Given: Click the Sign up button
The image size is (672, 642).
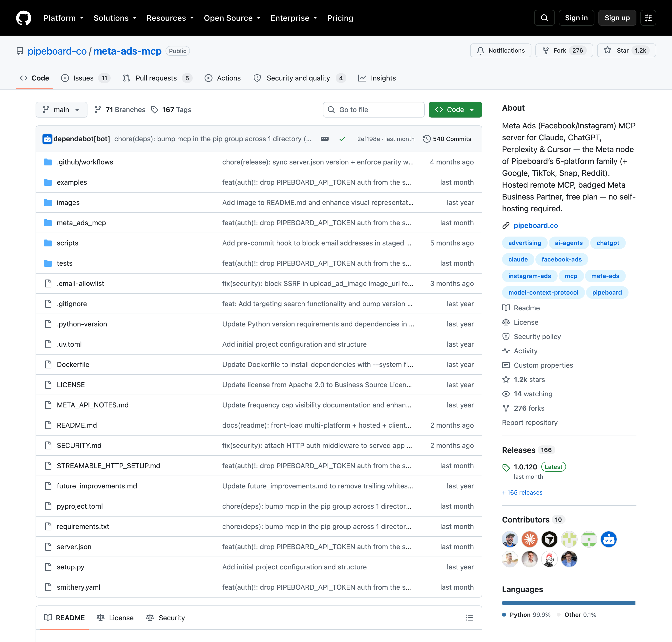Looking at the screenshot, I should point(617,18).
